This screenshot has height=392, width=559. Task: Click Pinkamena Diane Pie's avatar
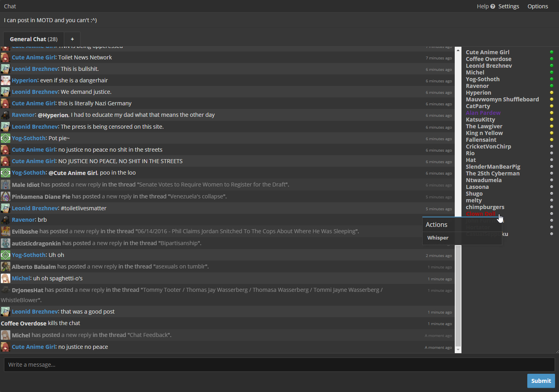tap(5, 196)
